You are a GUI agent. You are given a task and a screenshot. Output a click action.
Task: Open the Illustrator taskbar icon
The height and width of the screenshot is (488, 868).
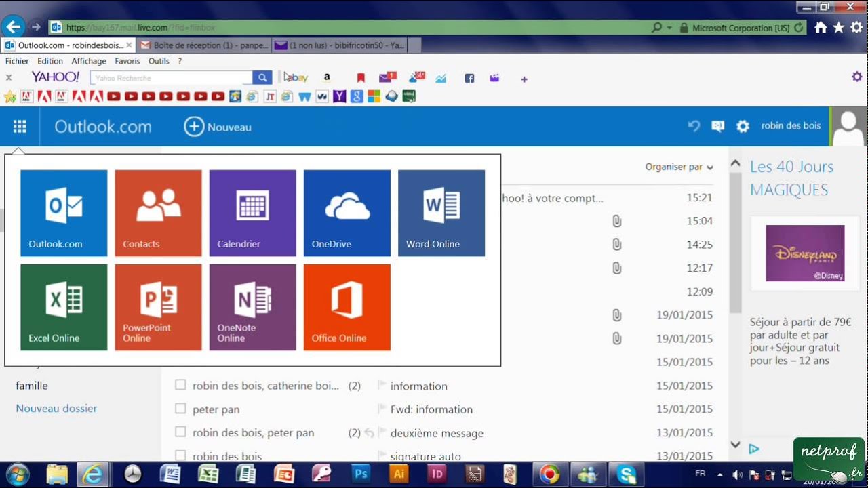click(x=399, y=474)
